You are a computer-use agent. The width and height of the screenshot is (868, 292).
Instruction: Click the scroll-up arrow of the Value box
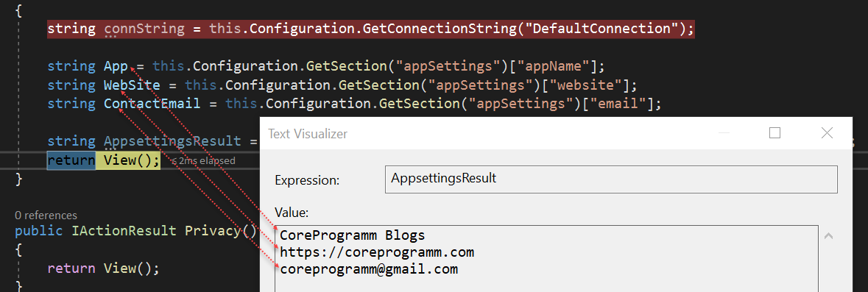(829, 236)
